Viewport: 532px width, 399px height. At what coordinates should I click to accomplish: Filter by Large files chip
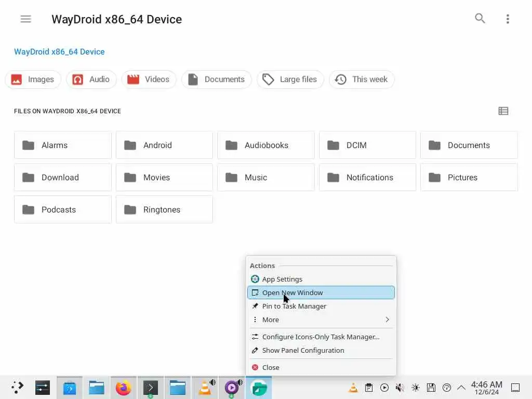[x=290, y=79]
